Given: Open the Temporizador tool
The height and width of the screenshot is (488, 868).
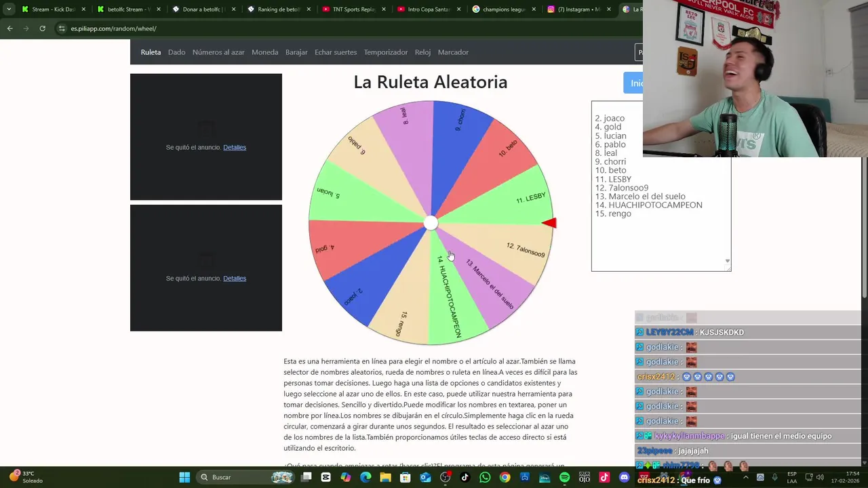Looking at the screenshot, I should tap(386, 52).
